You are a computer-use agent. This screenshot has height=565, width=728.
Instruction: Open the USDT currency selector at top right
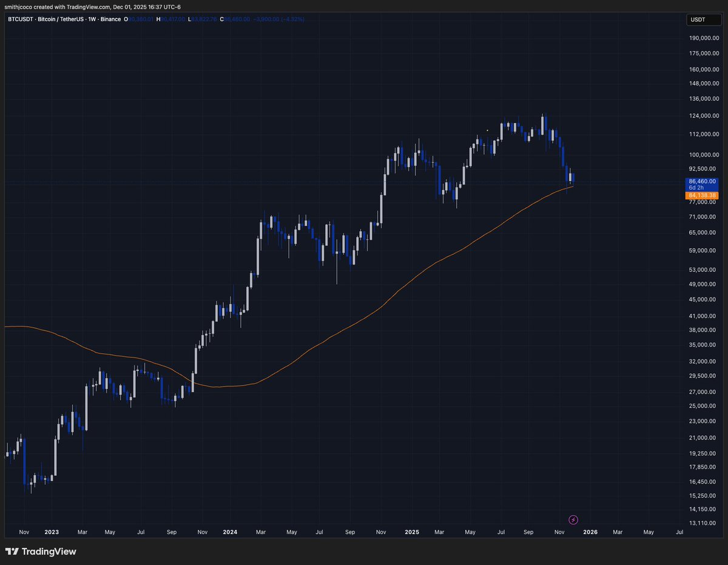coord(703,19)
